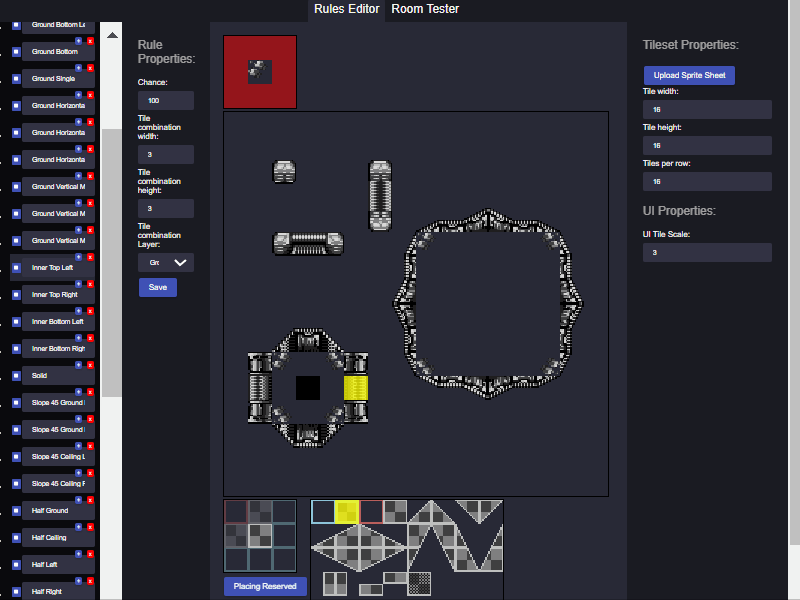
Task: Click the red x on Half Ground rule
Action: click(x=90, y=500)
